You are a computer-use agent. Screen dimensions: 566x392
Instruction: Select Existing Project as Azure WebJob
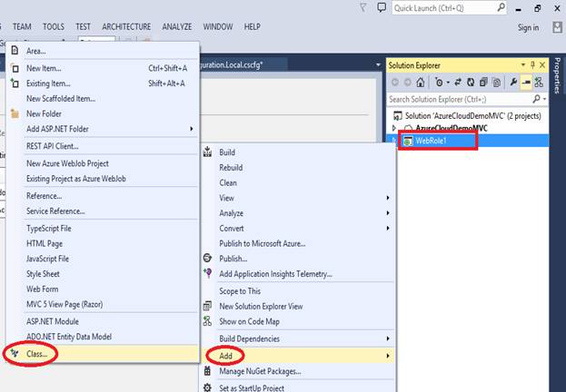coord(103,179)
